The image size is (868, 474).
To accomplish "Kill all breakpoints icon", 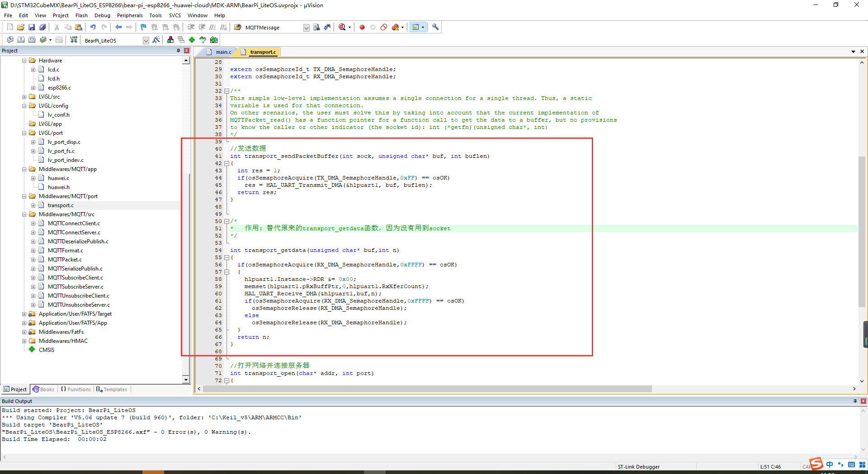I will pos(396,27).
